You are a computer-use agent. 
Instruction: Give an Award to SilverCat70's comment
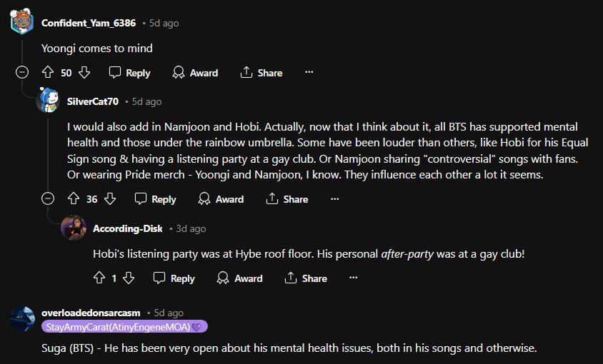[221, 199]
